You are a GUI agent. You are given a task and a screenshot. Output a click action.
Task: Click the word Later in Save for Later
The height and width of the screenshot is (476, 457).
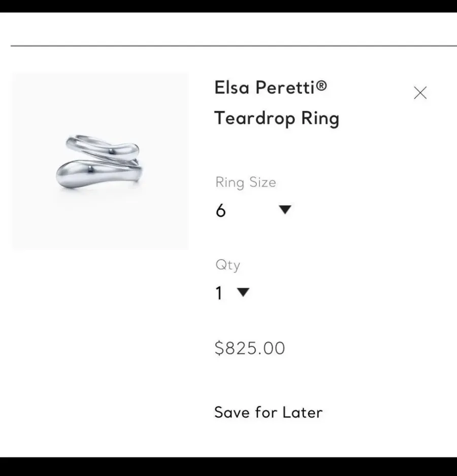[x=303, y=412]
